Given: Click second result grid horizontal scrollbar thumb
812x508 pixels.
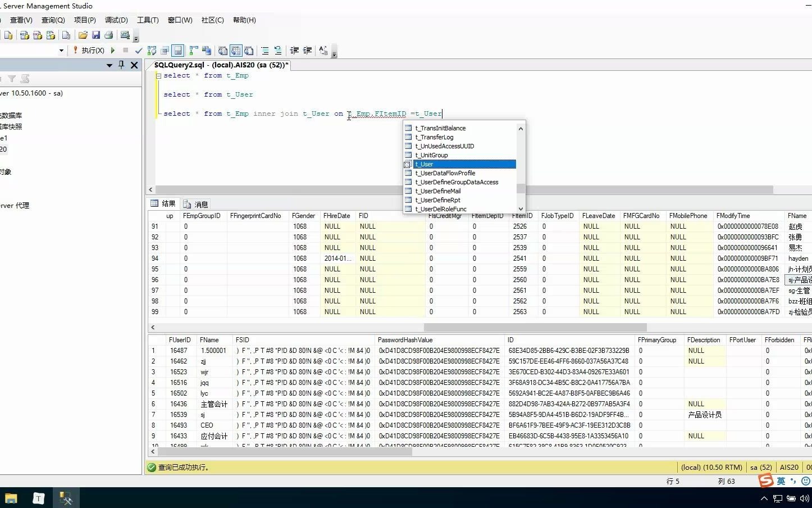Looking at the screenshot, I should pos(285,451).
